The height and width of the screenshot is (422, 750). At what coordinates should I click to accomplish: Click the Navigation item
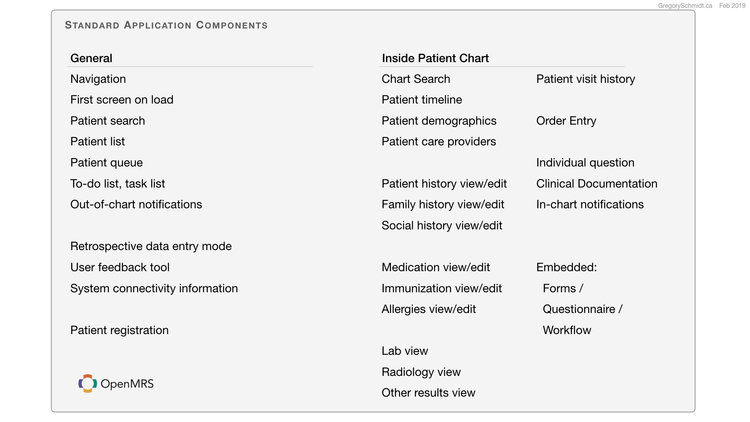coord(98,79)
